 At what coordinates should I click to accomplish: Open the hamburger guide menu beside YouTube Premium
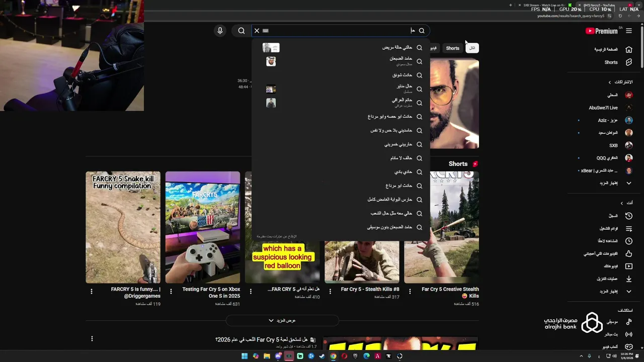click(x=629, y=31)
